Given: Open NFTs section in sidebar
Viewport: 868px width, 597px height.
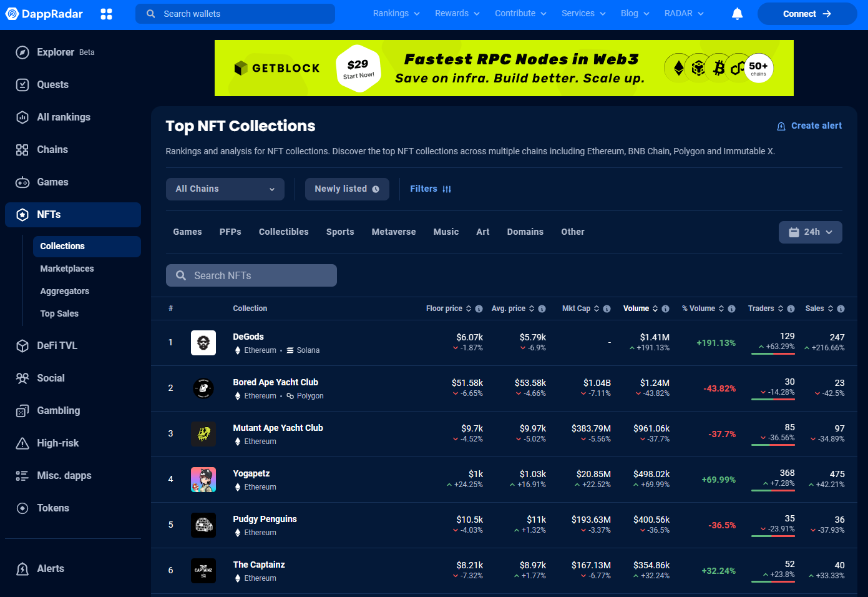Looking at the screenshot, I should 73,215.
